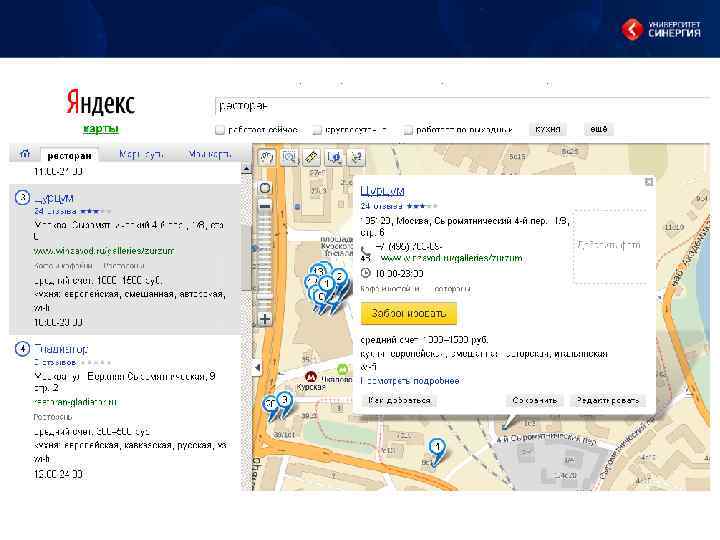The image size is (720, 540).
Task: Click the zoom level slider track
Action: point(265,262)
